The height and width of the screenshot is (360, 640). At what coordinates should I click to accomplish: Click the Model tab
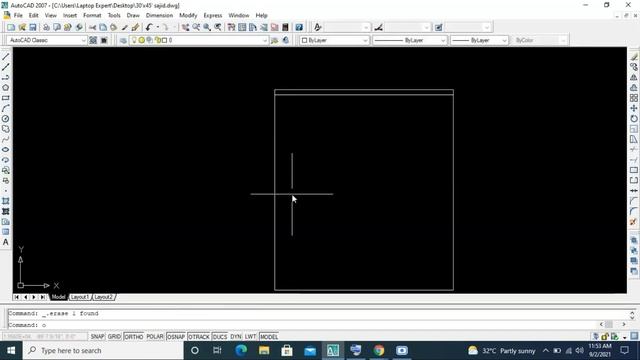click(58, 297)
